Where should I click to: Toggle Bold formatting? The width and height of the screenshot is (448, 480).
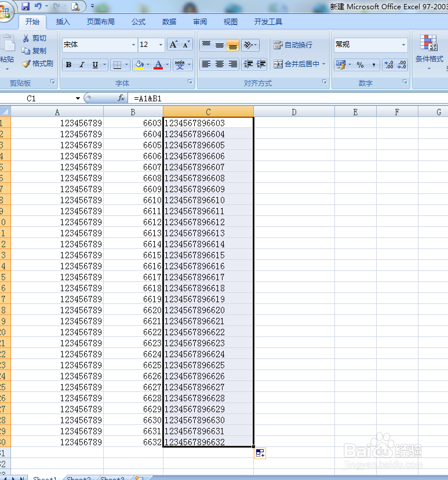tap(68, 65)
